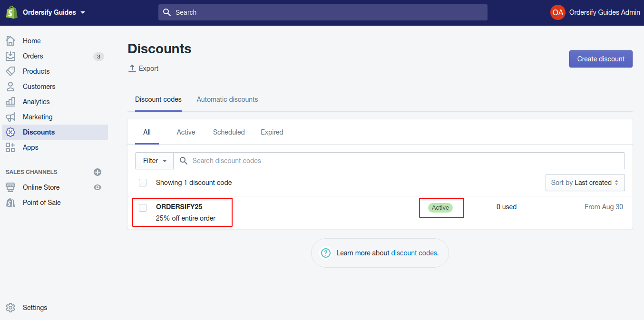Check the ORDERSIFY25 row checkbox
The width and height of the screenshot is (644, 320).
143,208
